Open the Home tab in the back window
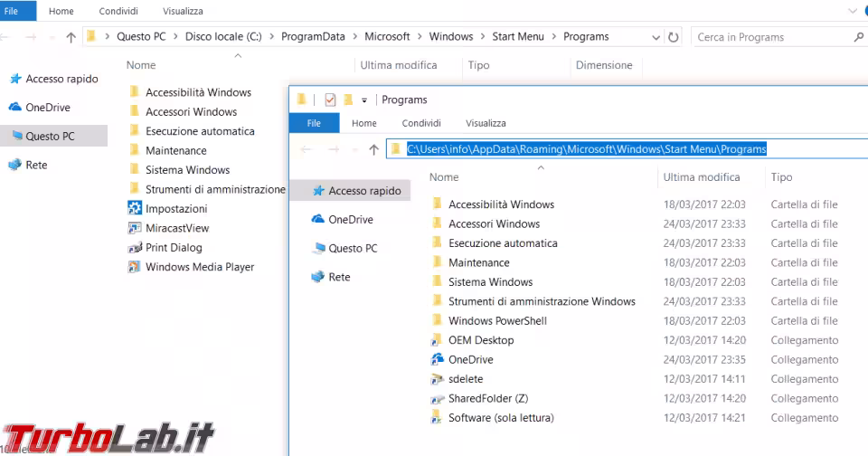The width and height of the screenshot is (868, 456). pos(61,11)
